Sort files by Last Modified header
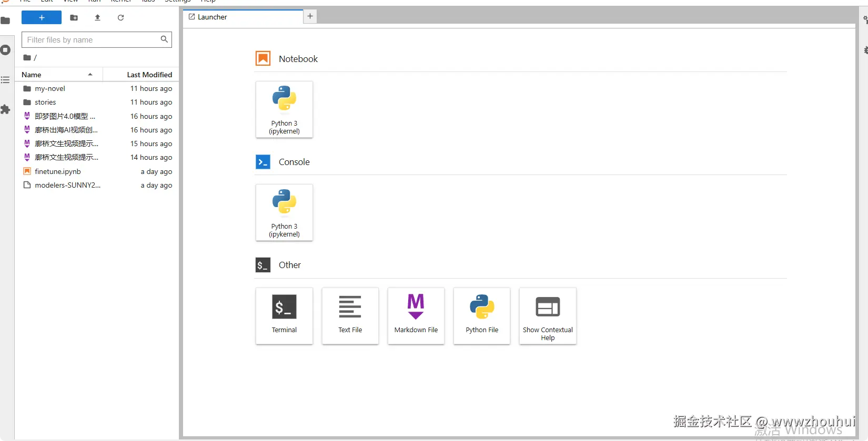This screenshot has width=868, height=441. pos(141,75)
